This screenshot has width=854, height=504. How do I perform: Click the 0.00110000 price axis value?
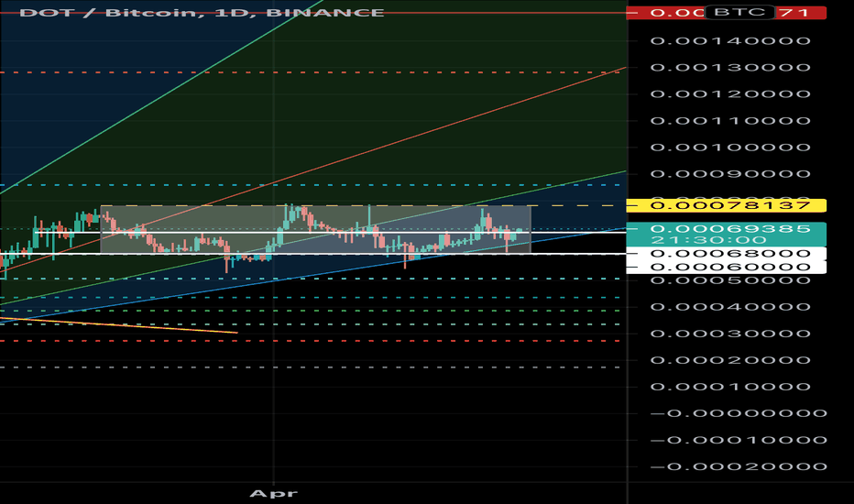[x=730, y=121]
